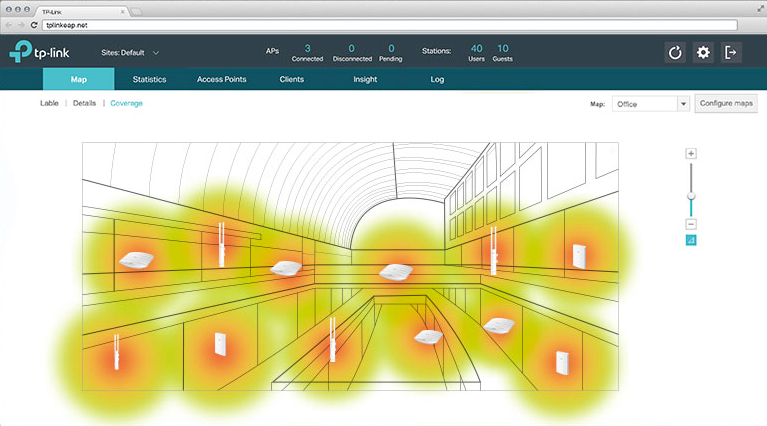Click the Lable view link
Screen dimensions: 767x426
pyautogui.click(x=49, y=103)
